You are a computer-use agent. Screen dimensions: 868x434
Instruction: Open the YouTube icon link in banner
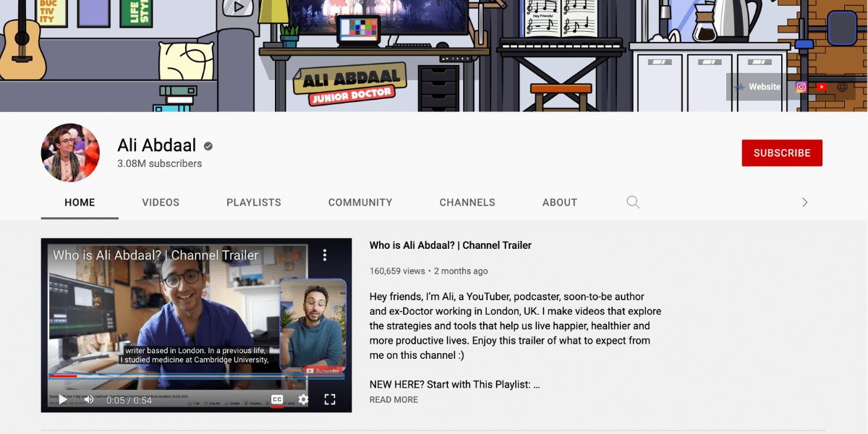(x=822, y=87)
